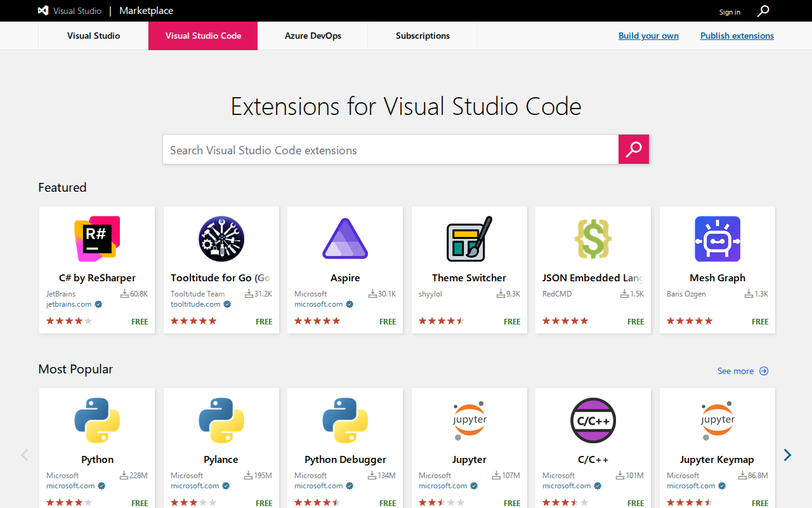Focus the Search Visual Studio Code extensions field
The height and width of the screenshot is (508, 812).
(x=391, y=149)
